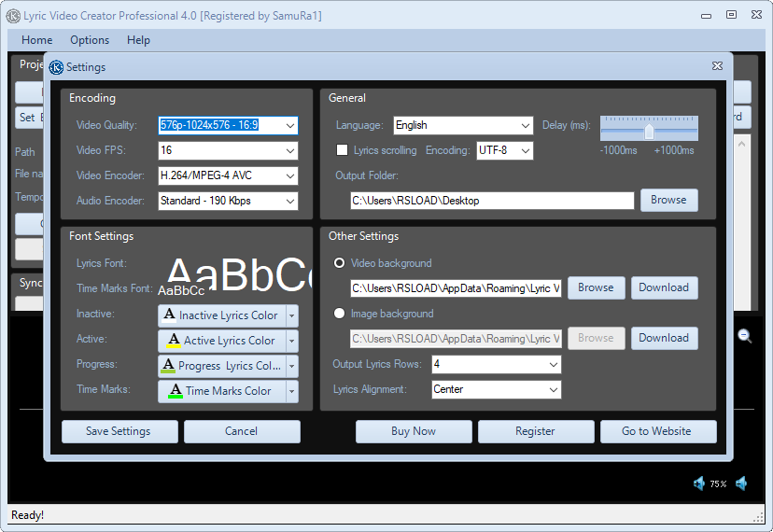
Task: Select the Image background radio button
Action: coord(339,313)
